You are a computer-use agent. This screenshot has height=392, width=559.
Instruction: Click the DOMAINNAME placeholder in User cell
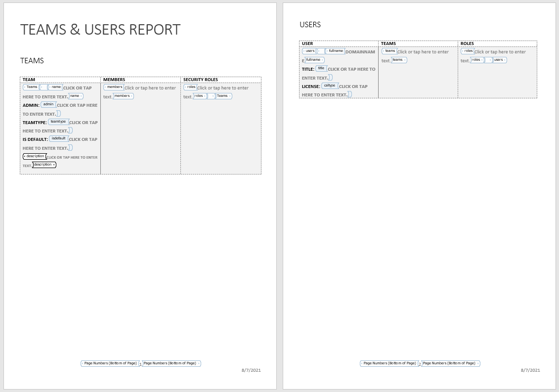pyautogui.click(x=360, y=52)
